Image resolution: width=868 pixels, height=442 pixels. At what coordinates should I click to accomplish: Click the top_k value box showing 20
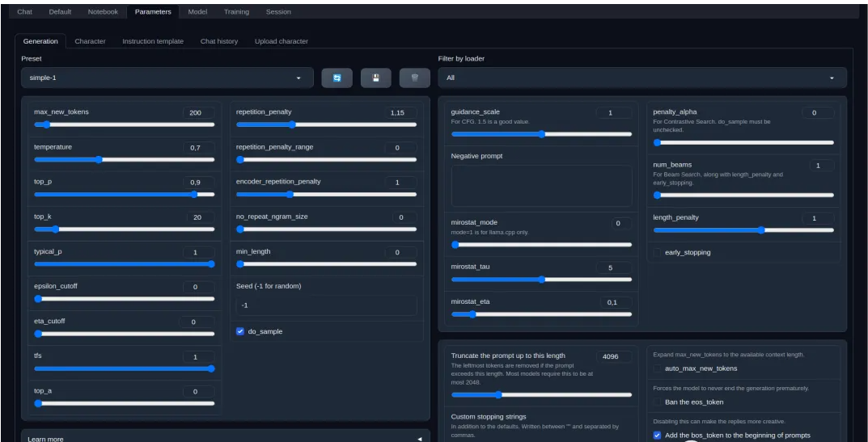pyautogui.click(x=201, y=217)
